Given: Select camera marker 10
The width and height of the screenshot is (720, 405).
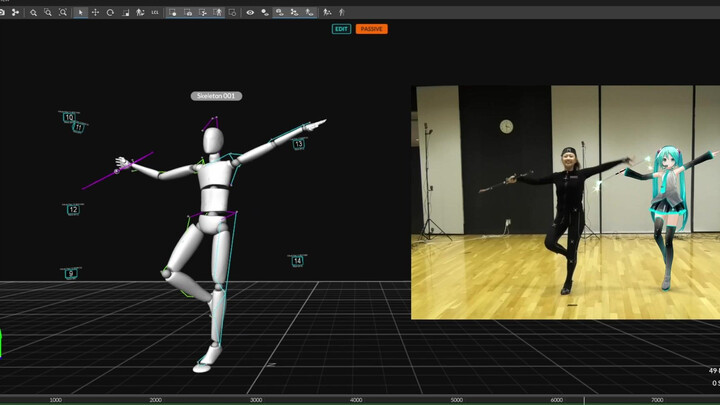Looking at the screenshot, I should point(69,117).
